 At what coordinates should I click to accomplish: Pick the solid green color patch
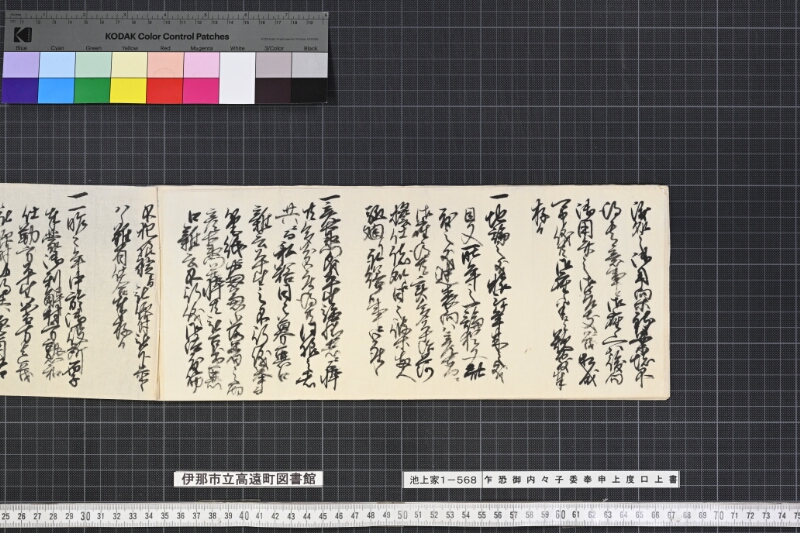point(92,90)
